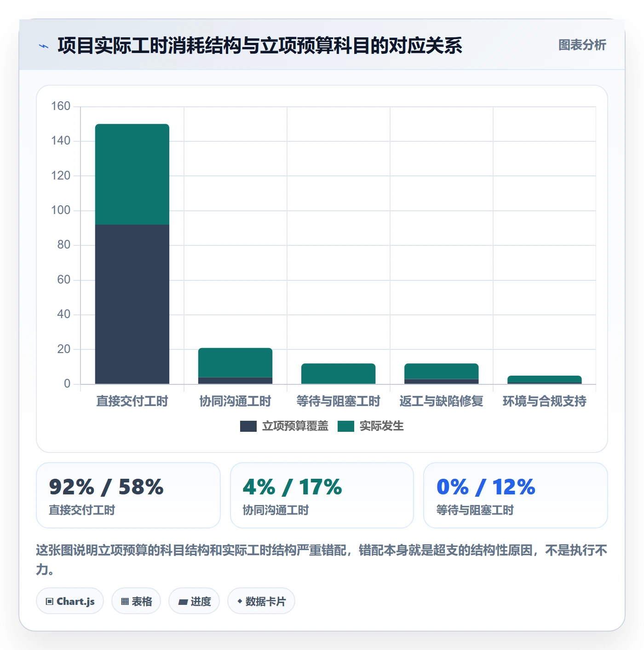
Task: Click the lightning icon beside the title
Action: point(44,46)
